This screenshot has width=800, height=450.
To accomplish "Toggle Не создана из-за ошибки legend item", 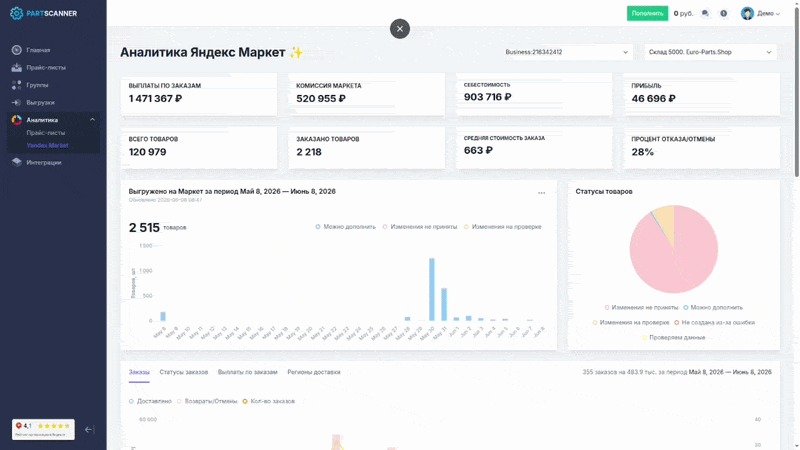I will (x=714, y=322).
